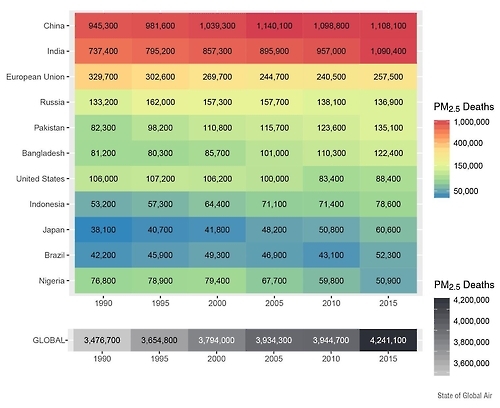The width and height of the screenshot is (500, 408).
Task: Click European Union 1990 value 329,700
Action: [103, 77]
